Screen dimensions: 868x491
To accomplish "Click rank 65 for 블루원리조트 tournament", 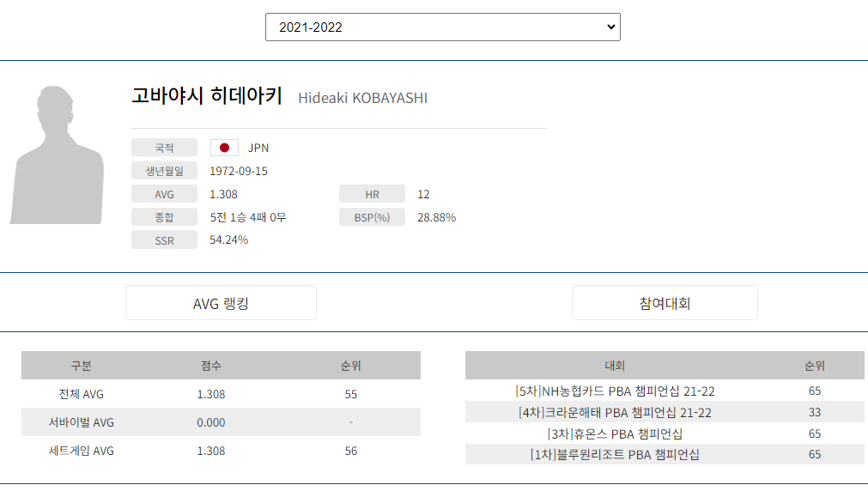I will (814, 454).
